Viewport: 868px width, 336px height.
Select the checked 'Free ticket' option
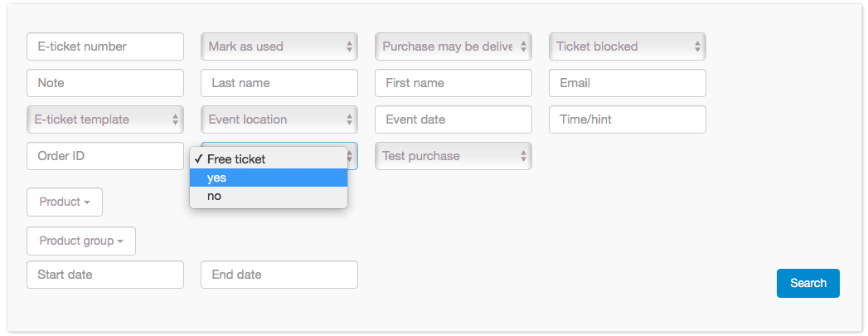[268, 159]
